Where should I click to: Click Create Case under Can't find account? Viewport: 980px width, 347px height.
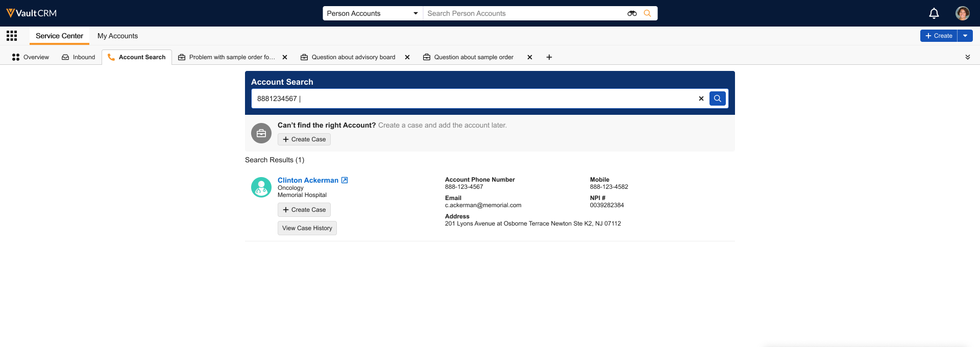tap(304, 139)
